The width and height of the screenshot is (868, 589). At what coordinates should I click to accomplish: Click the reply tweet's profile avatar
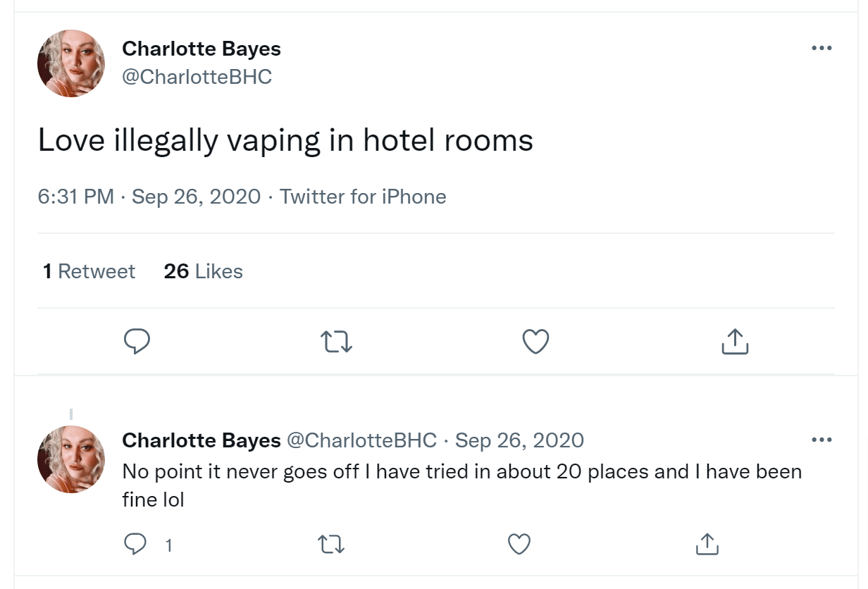tap(71, 459)
